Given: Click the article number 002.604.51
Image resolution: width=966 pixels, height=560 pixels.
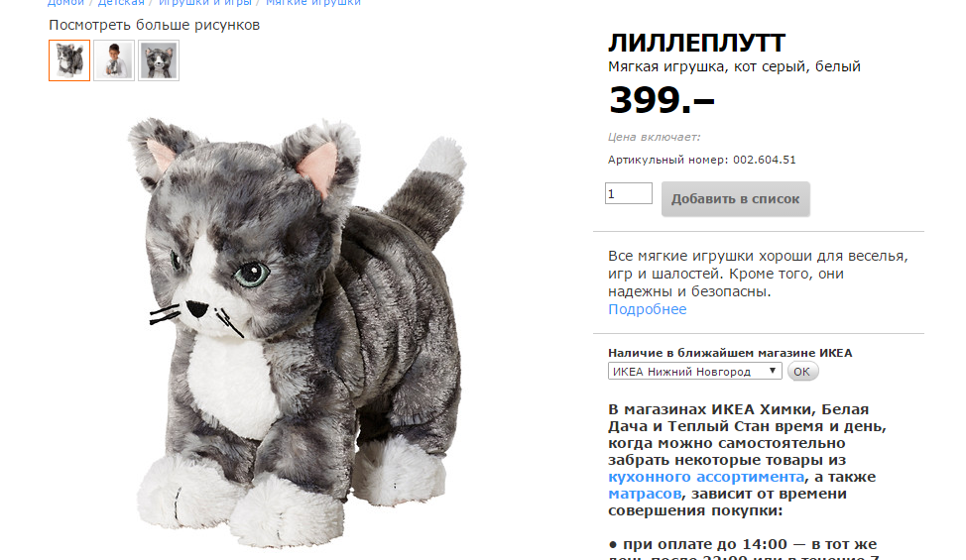Looking at the screenshot, I should click(764, 160).
